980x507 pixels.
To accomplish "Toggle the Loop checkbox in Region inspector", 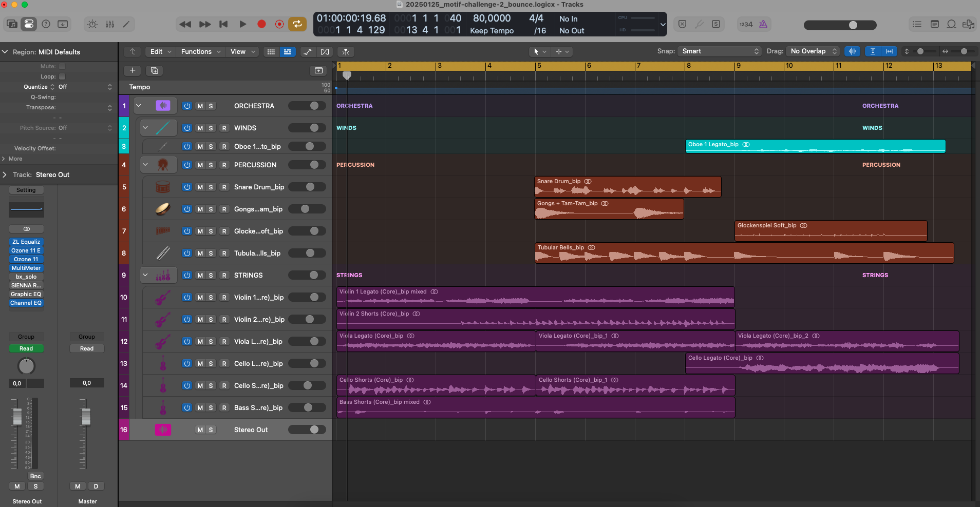I will pos(62,76).
